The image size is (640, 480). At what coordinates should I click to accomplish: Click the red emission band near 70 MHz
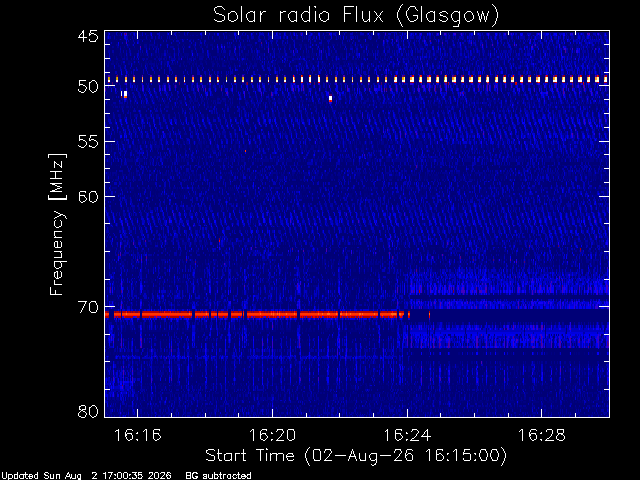tap(257, 314)
